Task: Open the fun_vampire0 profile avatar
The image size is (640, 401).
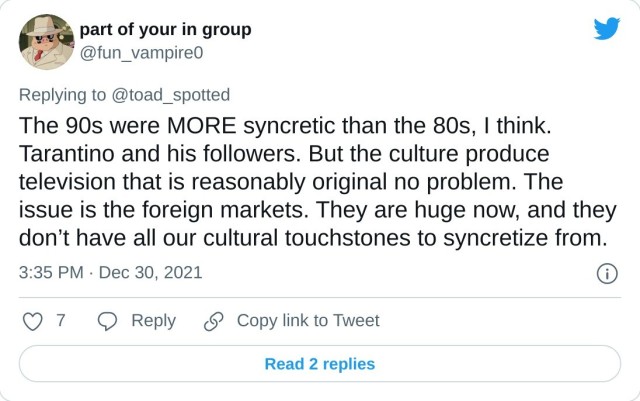Action: (x=46, y=41)
